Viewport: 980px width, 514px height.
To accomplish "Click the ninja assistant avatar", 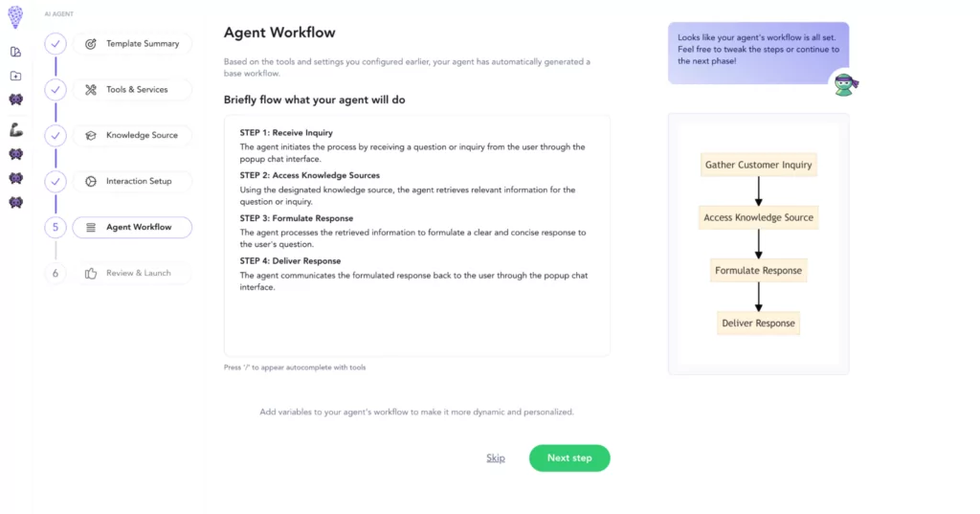I will pos(845,84).
